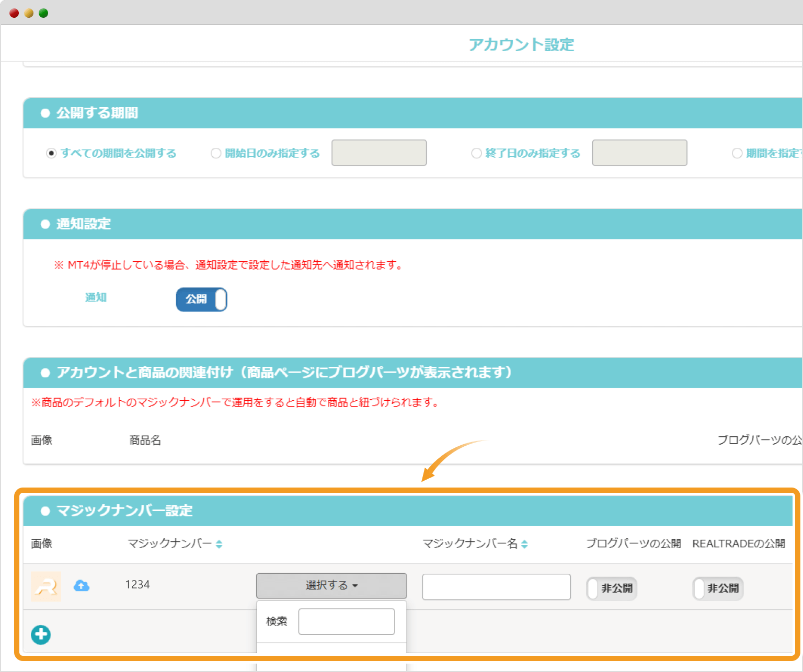Open the 選択する dropdown

331,585
